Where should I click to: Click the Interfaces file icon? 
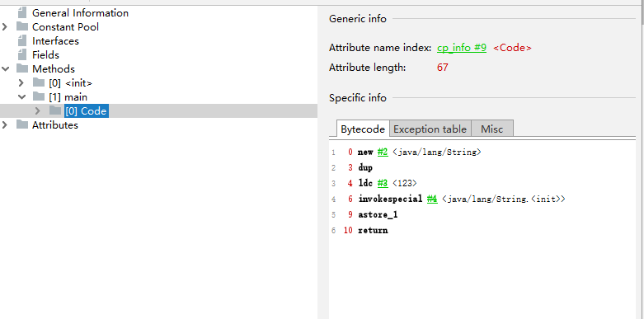[22, 40]
